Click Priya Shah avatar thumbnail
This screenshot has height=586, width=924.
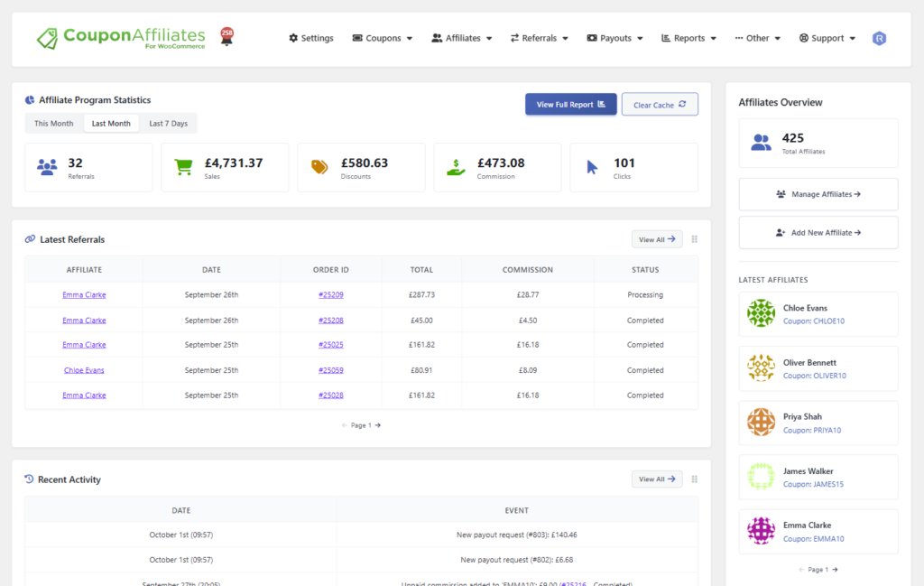[x=761, y=422]
